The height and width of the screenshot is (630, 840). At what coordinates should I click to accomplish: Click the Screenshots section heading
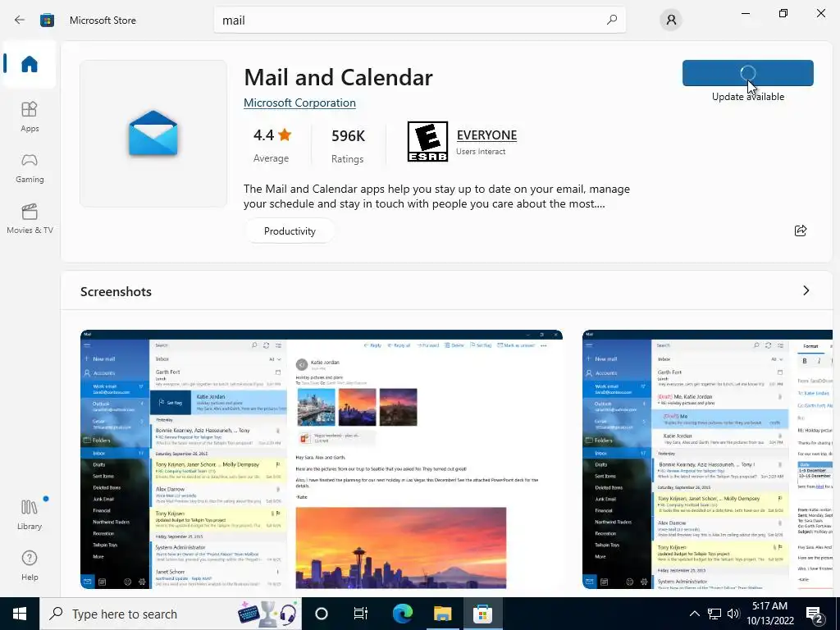(x=116, y=291)
